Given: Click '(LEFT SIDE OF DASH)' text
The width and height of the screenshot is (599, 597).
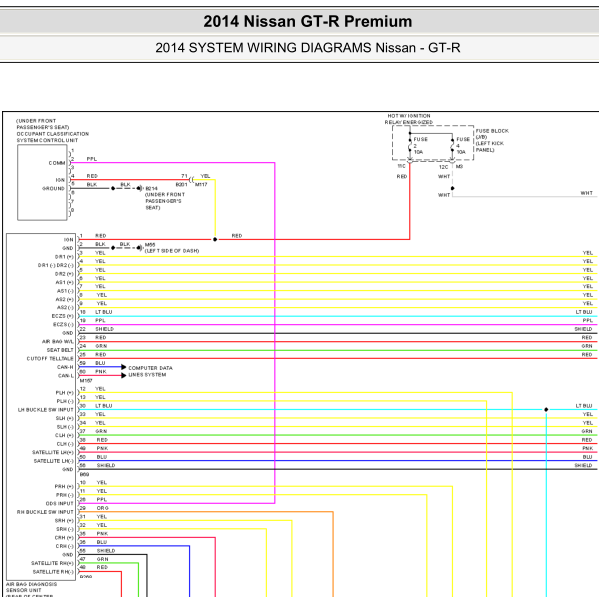Looking at the screenshot, I should (172, 251).
